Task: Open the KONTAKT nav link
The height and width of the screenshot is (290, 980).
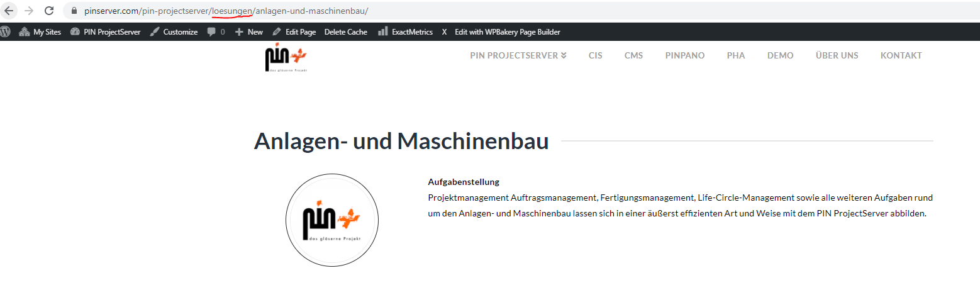Action: click(901, 55)
